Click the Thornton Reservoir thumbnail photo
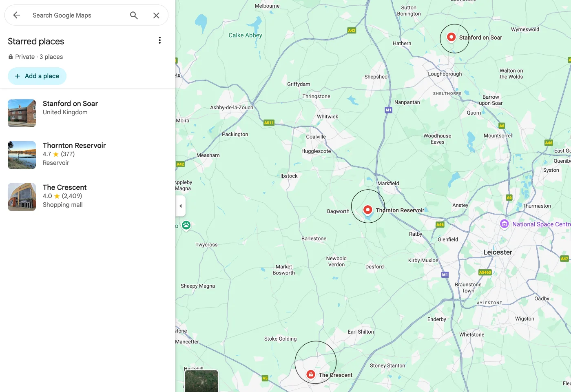Image resolution: width=571 pixels, height=392 pixels. [22, 155]
